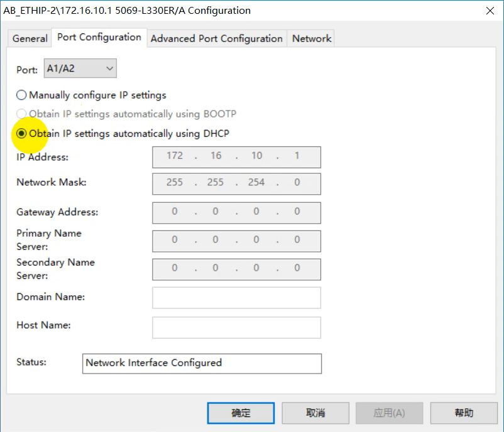Click the IP Address field
This screenshot has width=504, height=432.
[x=236, y=157]
